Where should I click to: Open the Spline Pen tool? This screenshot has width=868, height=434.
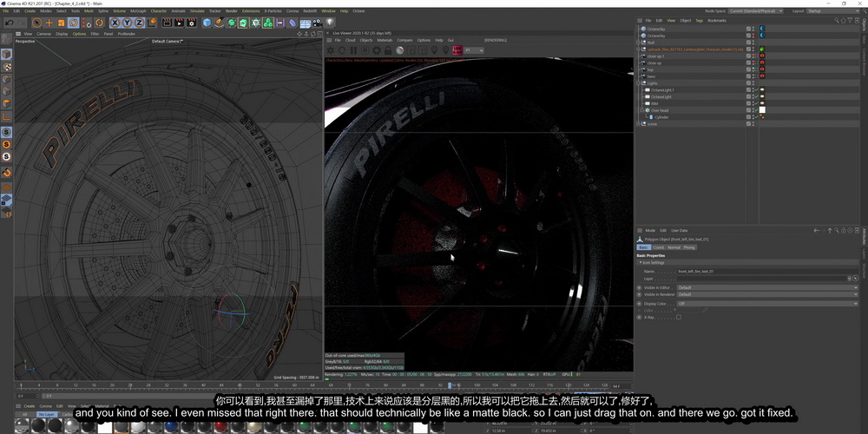[220, 23]
